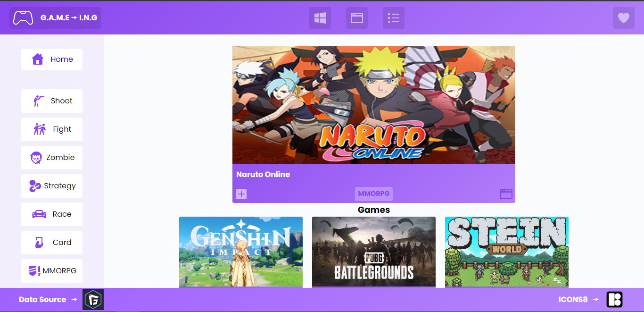Click the house icon beside Home
This screenshot has width=644, height=312.
[x=38, y=59]
